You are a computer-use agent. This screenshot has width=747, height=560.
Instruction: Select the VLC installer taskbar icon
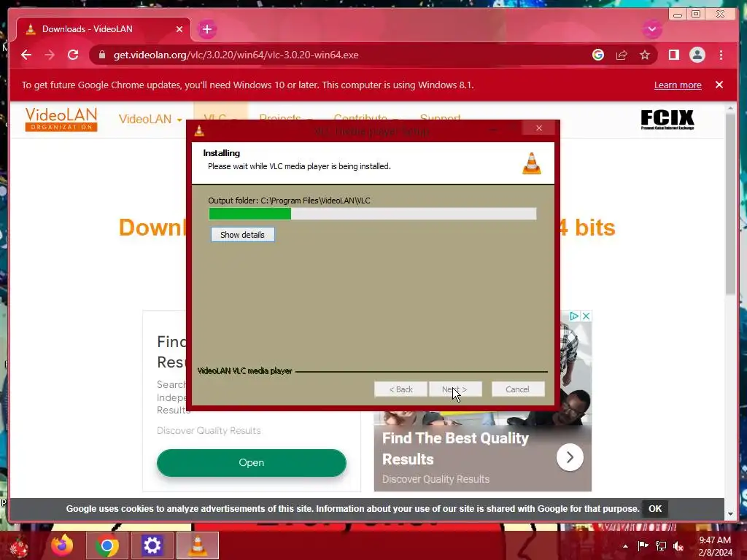(x=198, y=545)
